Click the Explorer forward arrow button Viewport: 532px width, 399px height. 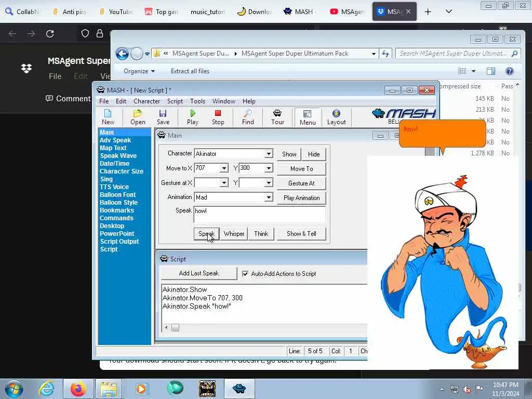pos(137,54)
